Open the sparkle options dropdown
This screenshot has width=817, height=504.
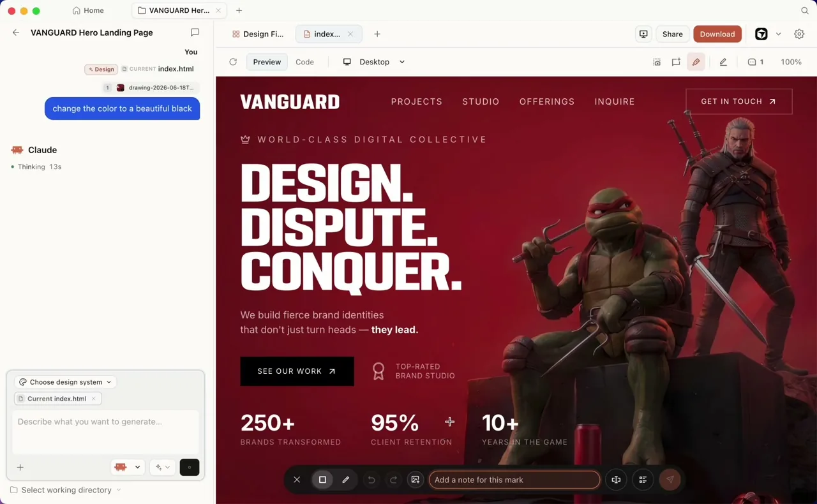coord(163,467)
